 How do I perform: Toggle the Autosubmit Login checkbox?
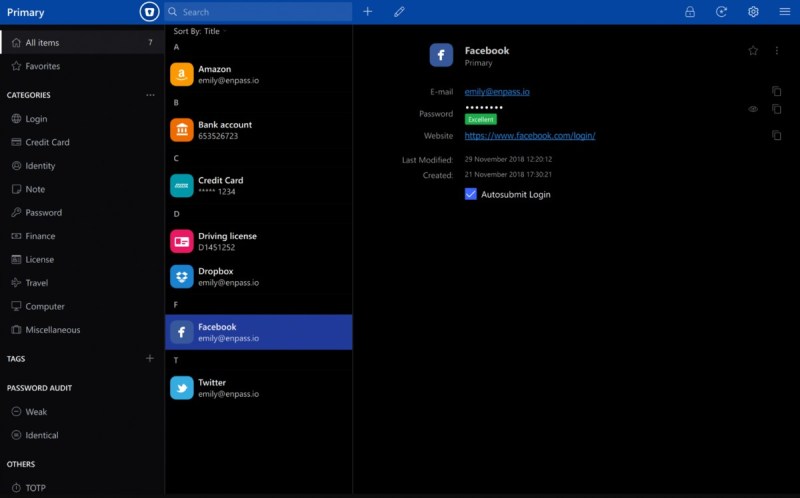click(470, 194)
